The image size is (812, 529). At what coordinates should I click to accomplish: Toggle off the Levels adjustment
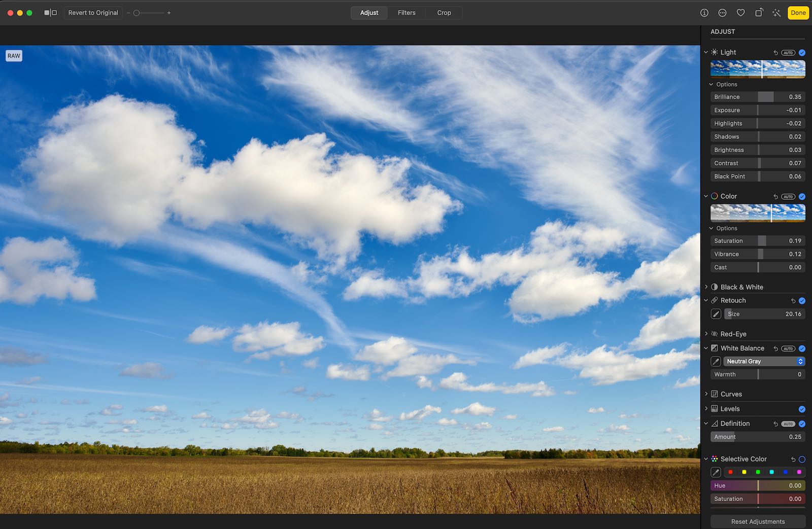click(x=802, y=409)
